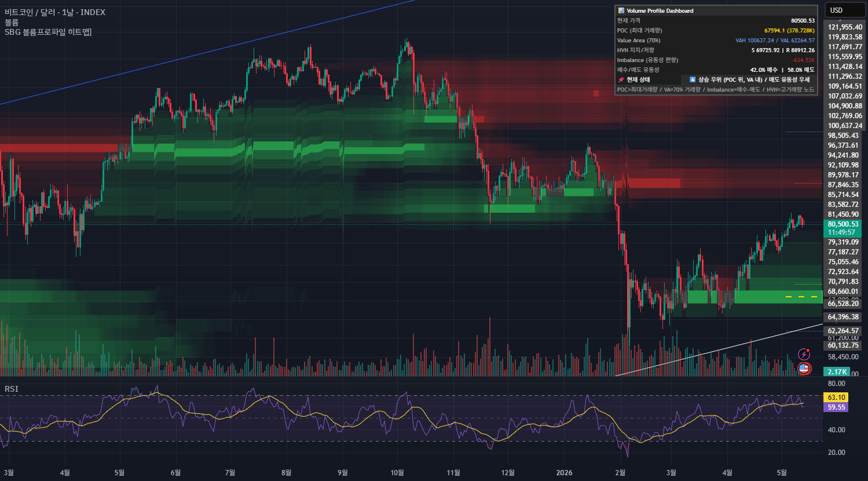Click the yellow RSI value 63.10

tap(836, 398)
